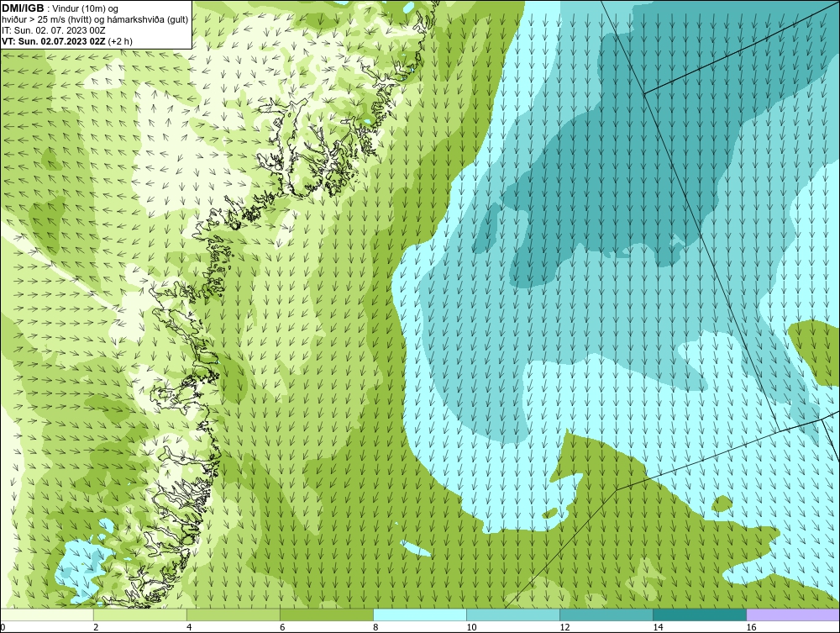Click the 'Vindur (10m) og' text
Image resolution: width=840 pixels, height=633 pixels.
86,8
